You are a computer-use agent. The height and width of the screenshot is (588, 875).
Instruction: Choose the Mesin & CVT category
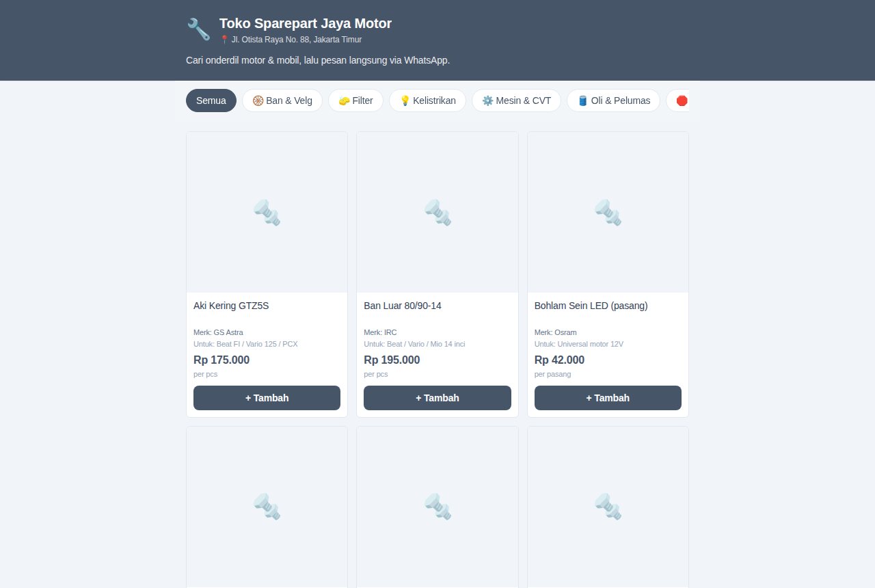coord(516,101)
